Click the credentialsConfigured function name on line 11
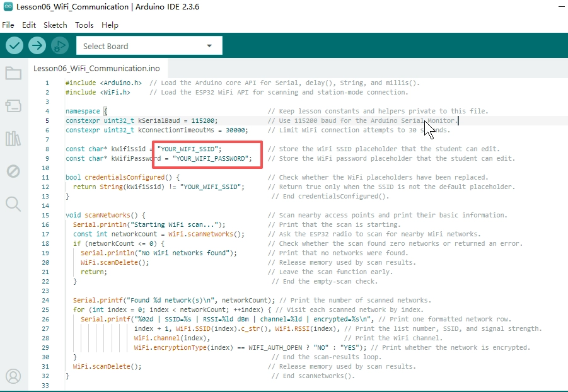Screen dimensions: 568x392 pyautogui.click(x=125, y=178)
